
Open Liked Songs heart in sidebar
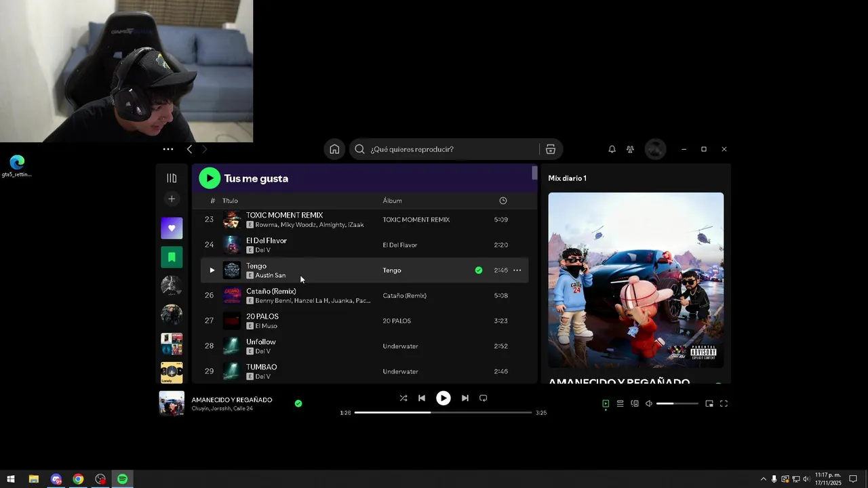(x=172, y=228)
